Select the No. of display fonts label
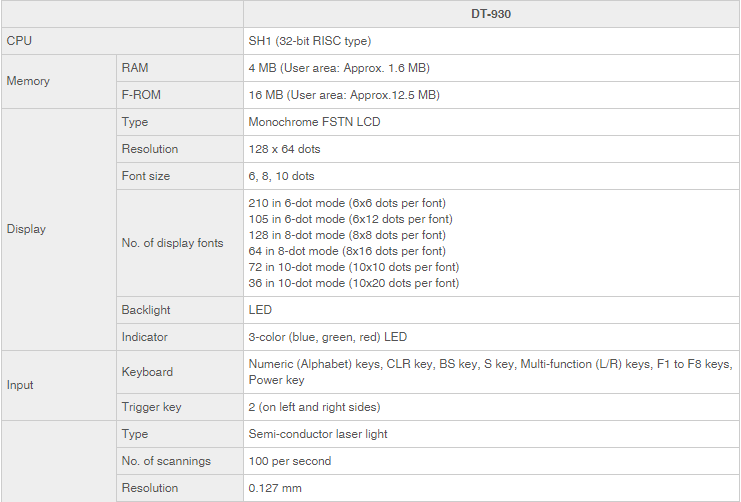The width and height of the screenshot is (741, 502). pos(172,243)
